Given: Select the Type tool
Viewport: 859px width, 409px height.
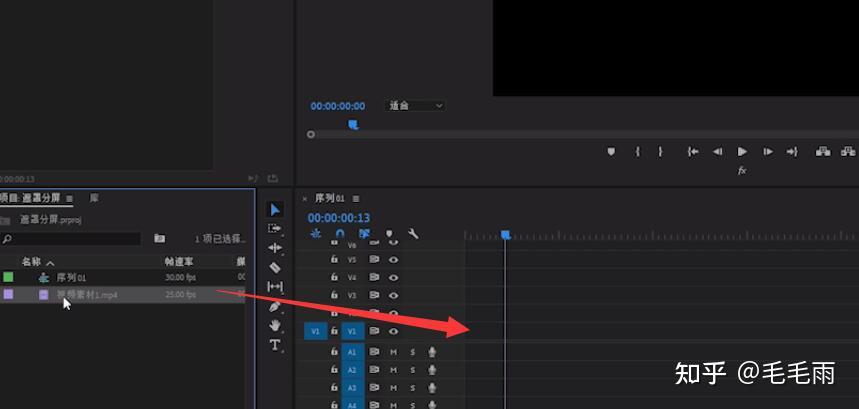Looking at the screenshot, I should click(x=275, y=344).
